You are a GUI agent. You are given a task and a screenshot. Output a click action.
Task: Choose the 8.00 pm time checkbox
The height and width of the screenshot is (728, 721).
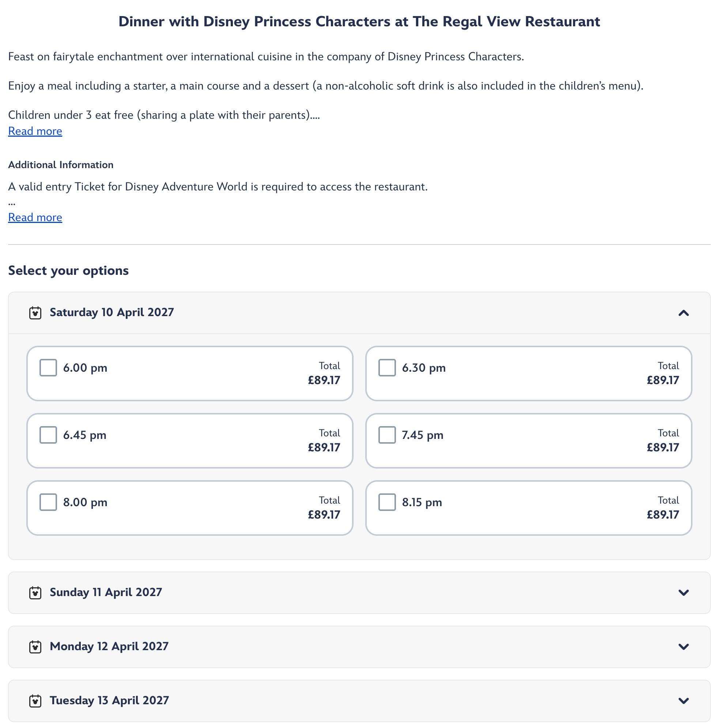[48, 502]
